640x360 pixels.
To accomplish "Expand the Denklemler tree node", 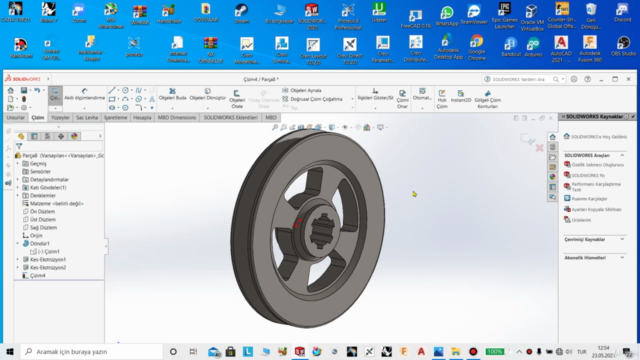I will point(18,196).
